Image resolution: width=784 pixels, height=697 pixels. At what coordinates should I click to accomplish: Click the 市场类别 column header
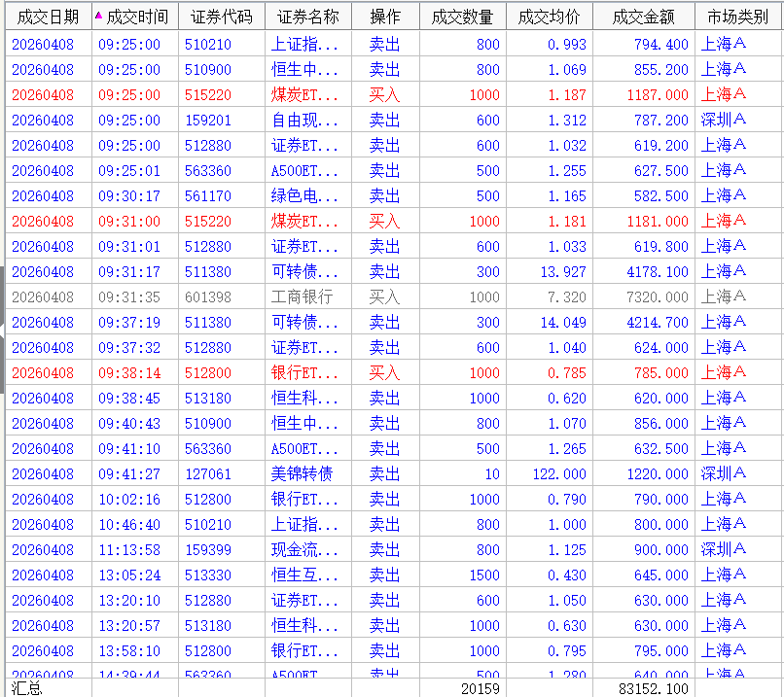[x=737, y=17]
